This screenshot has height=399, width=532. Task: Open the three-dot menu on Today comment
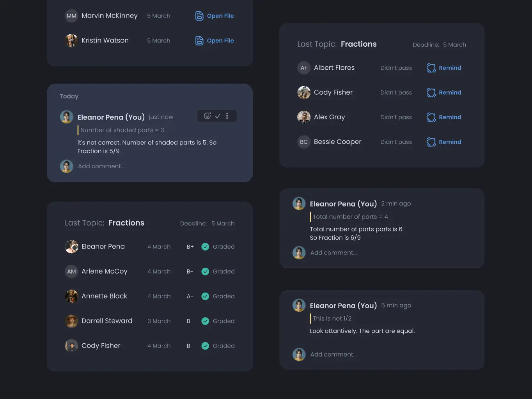pos(227,116)
